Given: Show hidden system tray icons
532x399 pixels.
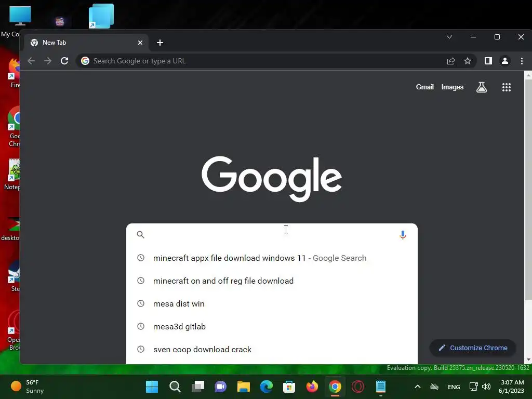Looking at the screenshot, I should [418, 387].
